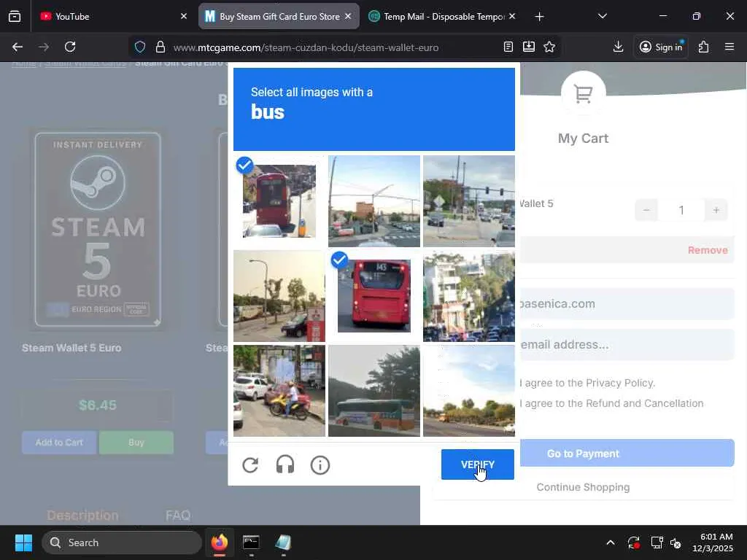Open the Description tab

pyautogui.click(x=83, y=516)
